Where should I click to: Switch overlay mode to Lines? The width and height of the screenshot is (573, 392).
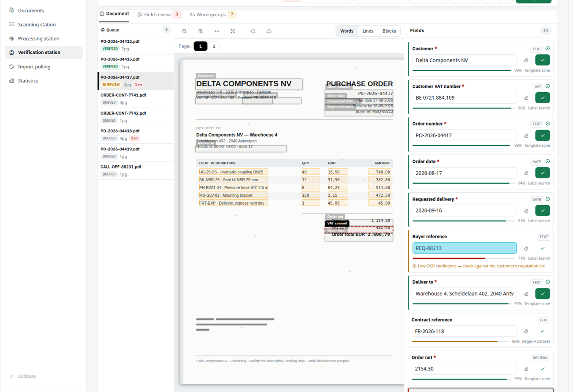[368, 31]
